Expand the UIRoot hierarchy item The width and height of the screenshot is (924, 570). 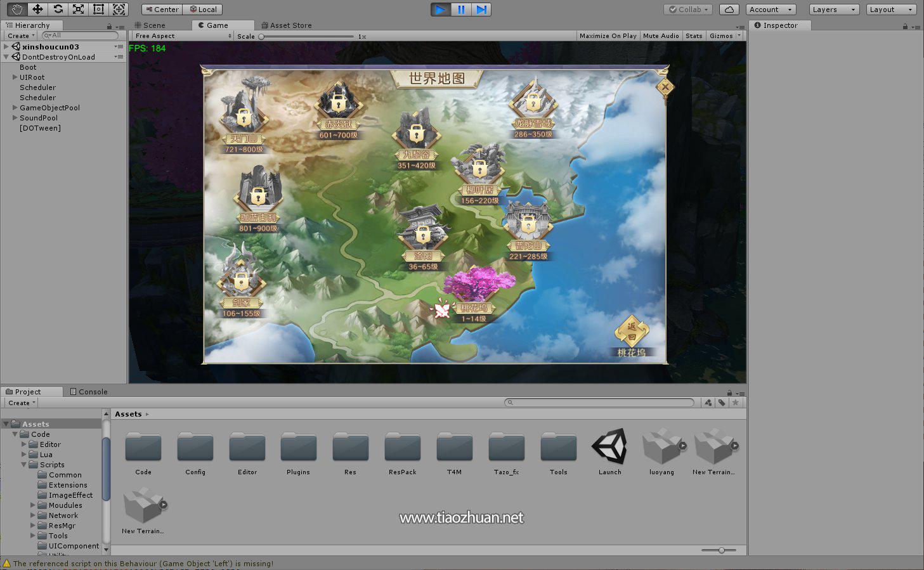(x=15, y=77)
